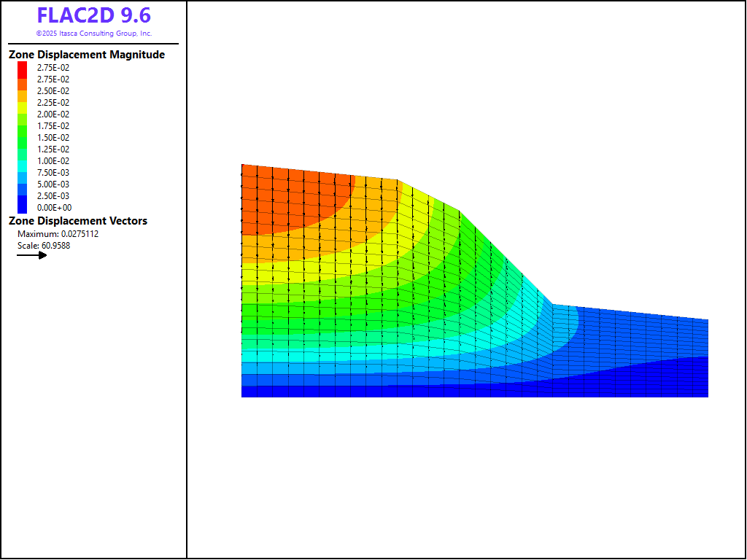
Task: Click the 1.00E-02 cyan legend swatch
Action: point(23,161)
